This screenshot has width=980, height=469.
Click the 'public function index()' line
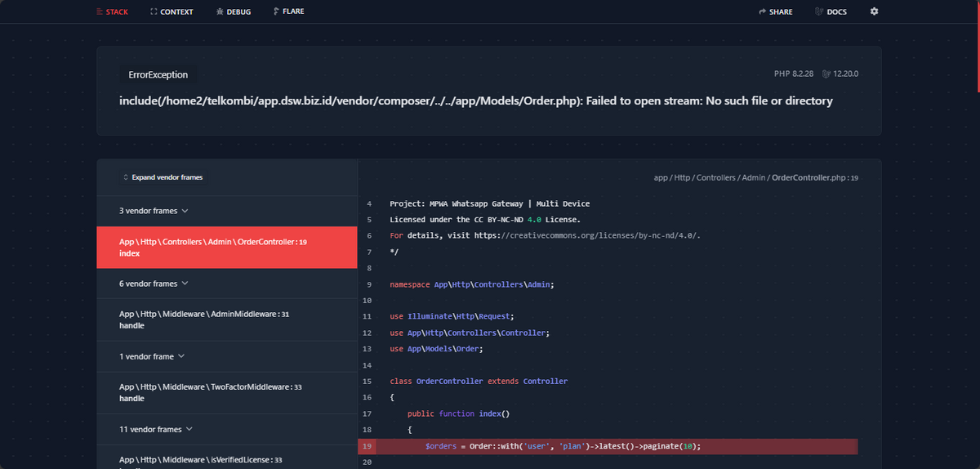click(x=458, y=413)
